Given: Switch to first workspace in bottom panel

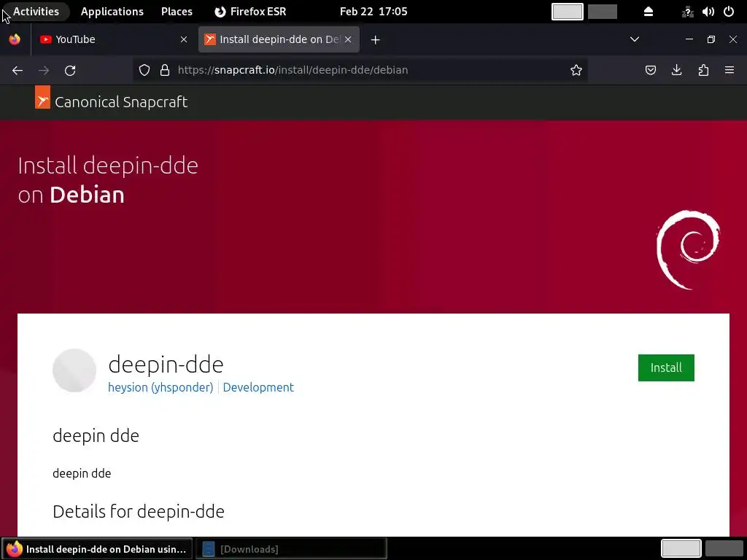Looking at the screenshot, I should pyautogui.click(x=681, y=549).
